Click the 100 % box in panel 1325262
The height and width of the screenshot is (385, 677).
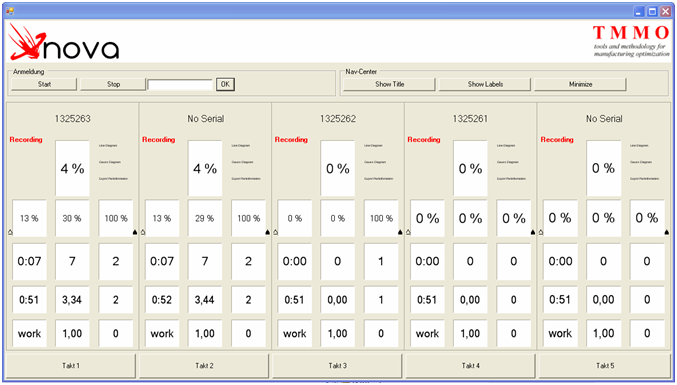coord(381,218)
